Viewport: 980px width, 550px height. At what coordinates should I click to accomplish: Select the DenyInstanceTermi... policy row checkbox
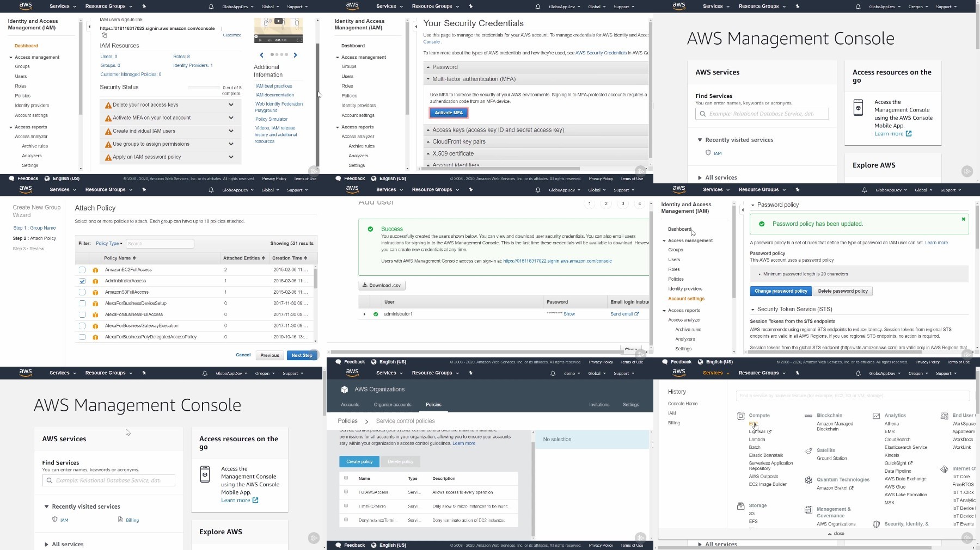[x=346, y=520]
